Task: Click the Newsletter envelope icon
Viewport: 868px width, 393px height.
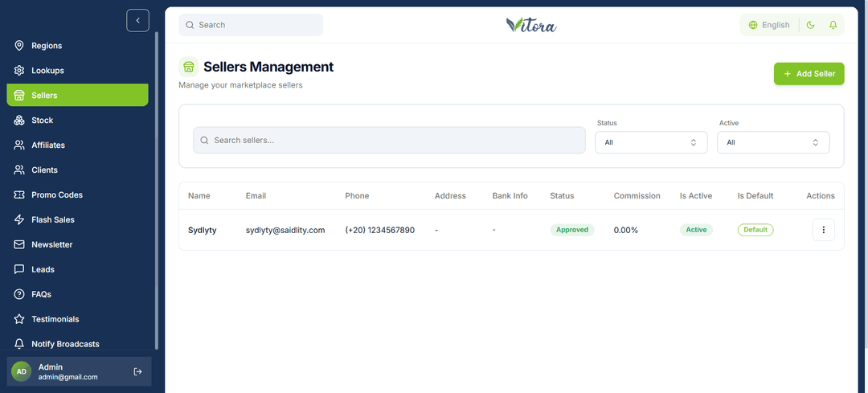Action: pos(19,244)
